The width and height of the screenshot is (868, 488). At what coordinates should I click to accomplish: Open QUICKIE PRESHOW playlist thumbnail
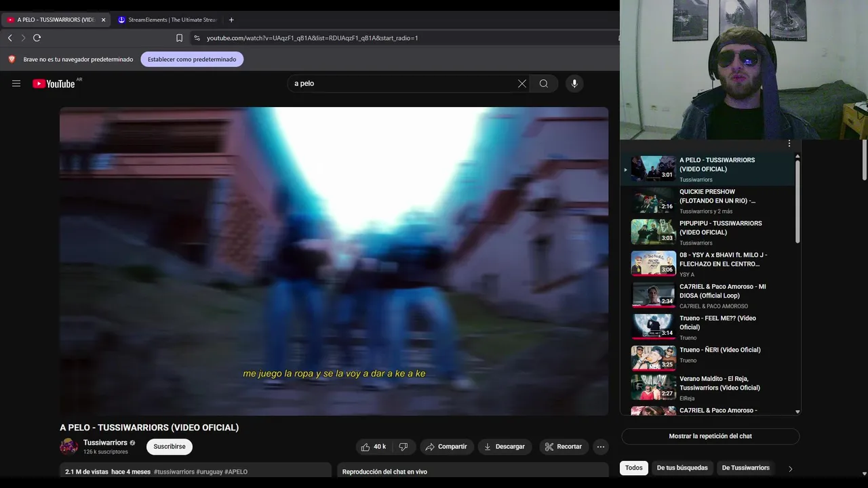[654, 201]
